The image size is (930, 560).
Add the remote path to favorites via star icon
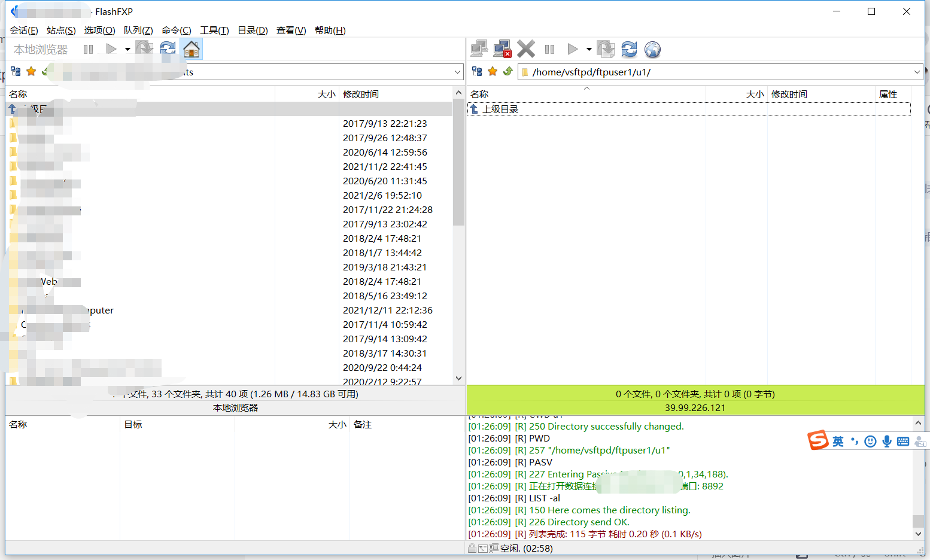(x=493, y=71)
